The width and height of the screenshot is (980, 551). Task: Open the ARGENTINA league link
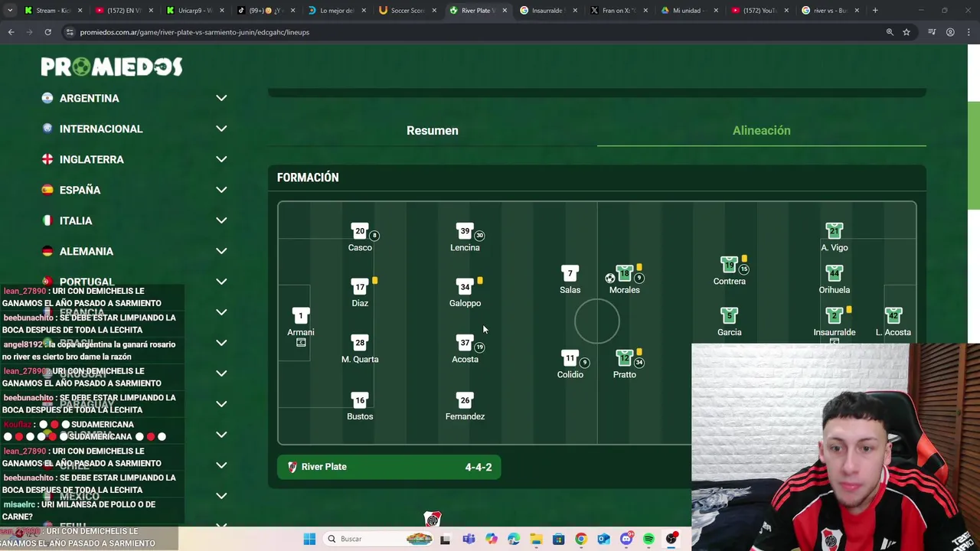click(x=90, y=98)
